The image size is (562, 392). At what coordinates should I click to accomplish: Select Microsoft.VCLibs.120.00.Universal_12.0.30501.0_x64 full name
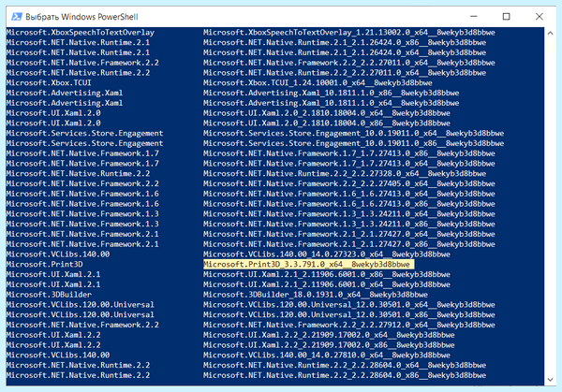pyautogui.click(x=349, y=305)
